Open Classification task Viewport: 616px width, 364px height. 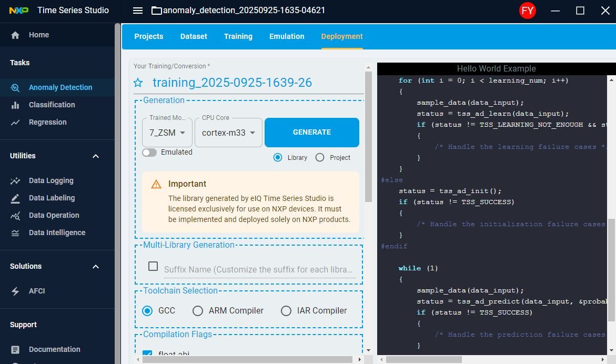(57, 105)
